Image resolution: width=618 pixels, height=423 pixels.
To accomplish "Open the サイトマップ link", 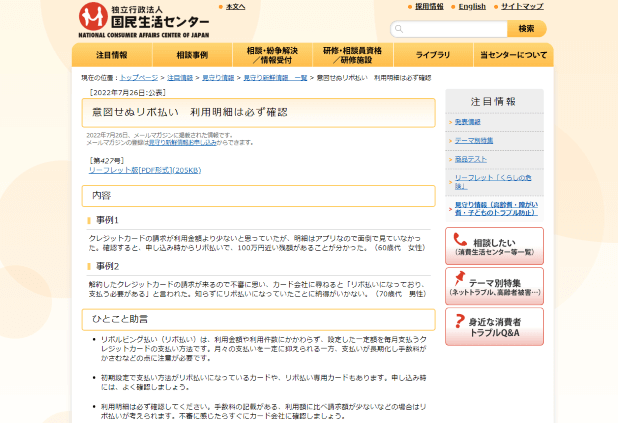I will tap(522, 6).
